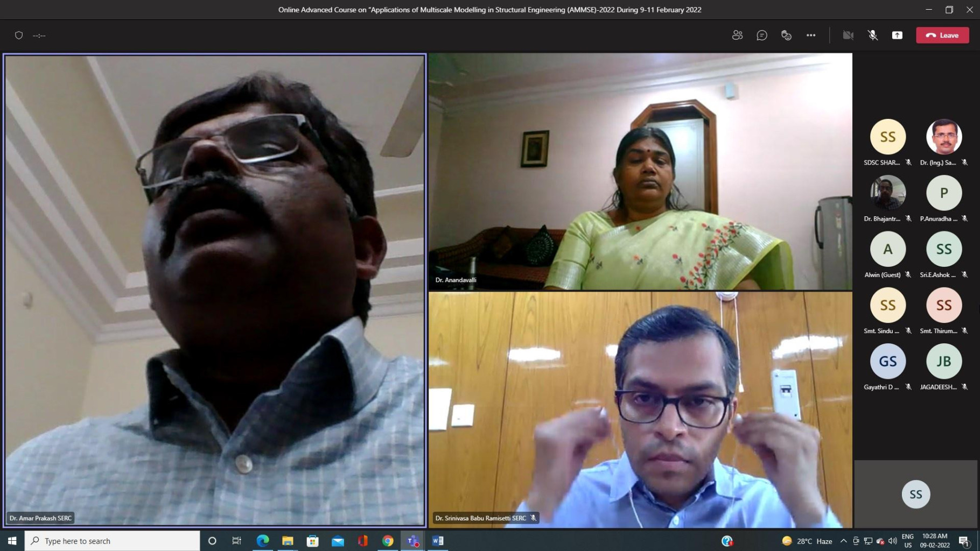
Task: Open Mail app from taskbar
Action: tap(338, 541)
